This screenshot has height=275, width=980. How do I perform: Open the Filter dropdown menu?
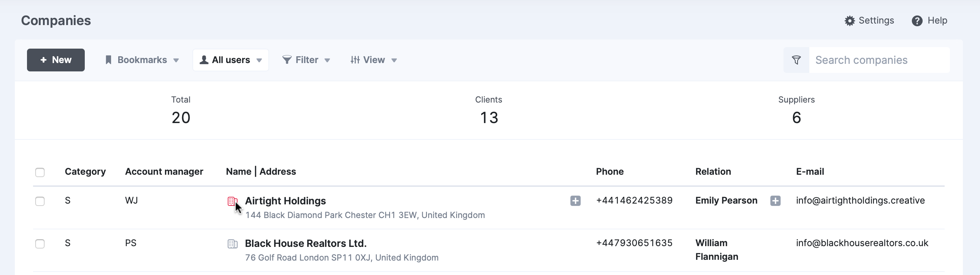(306, 60)
